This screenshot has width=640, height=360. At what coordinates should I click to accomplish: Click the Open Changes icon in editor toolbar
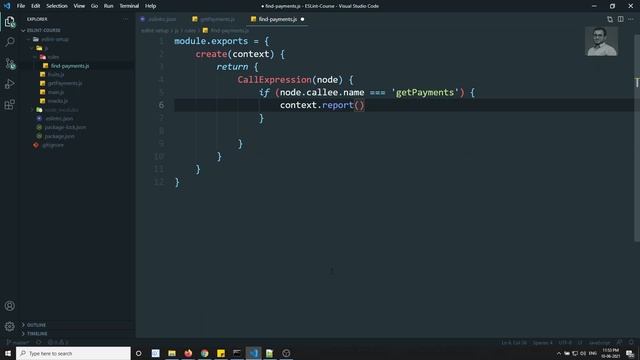click(x=610, y=19)
